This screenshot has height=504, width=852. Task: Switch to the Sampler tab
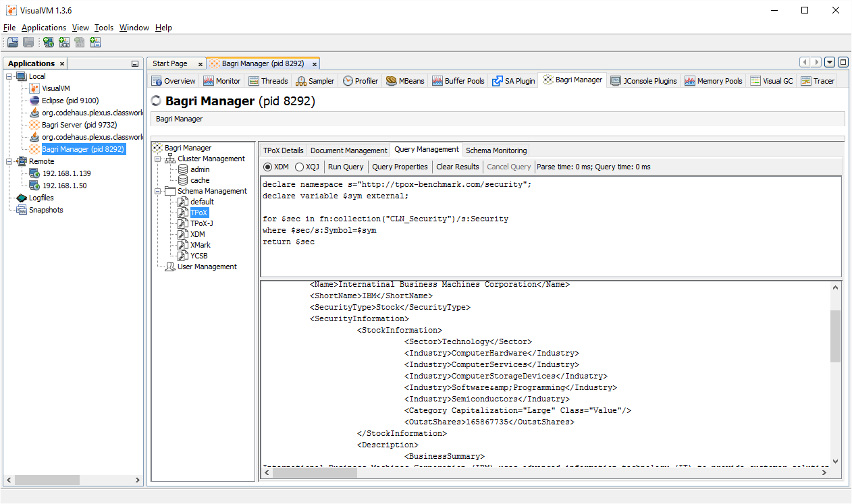315,81
